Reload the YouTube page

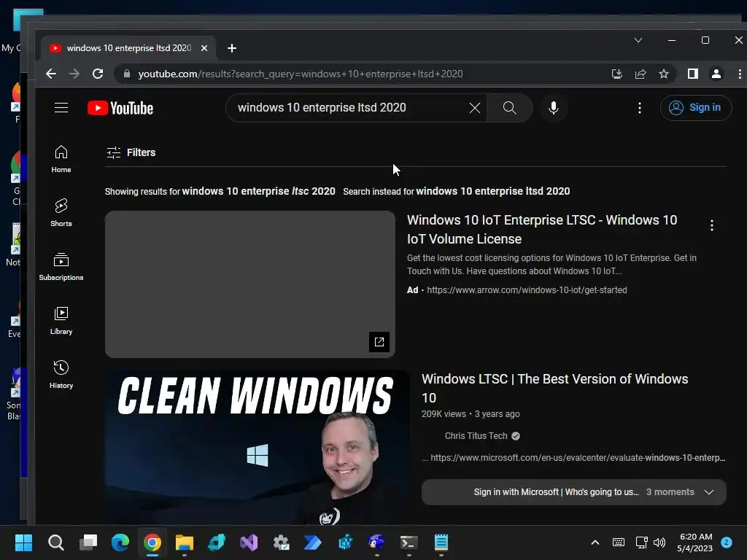click(98, 74)
